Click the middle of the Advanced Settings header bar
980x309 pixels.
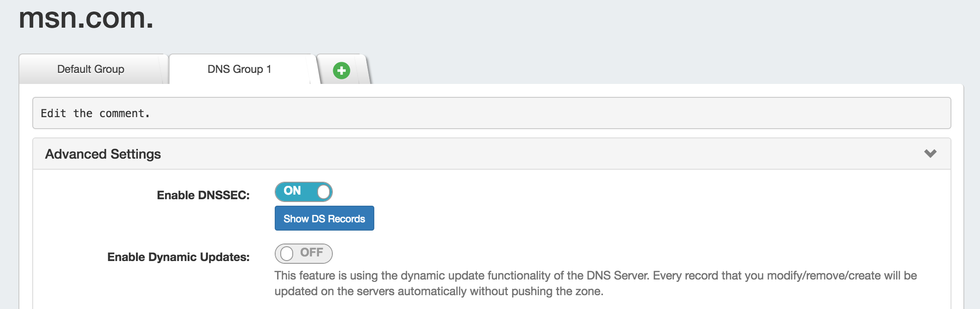click(491, 154)
